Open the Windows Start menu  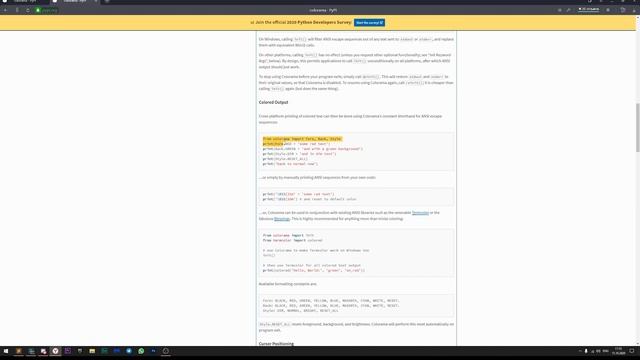[x=6, y=351]
